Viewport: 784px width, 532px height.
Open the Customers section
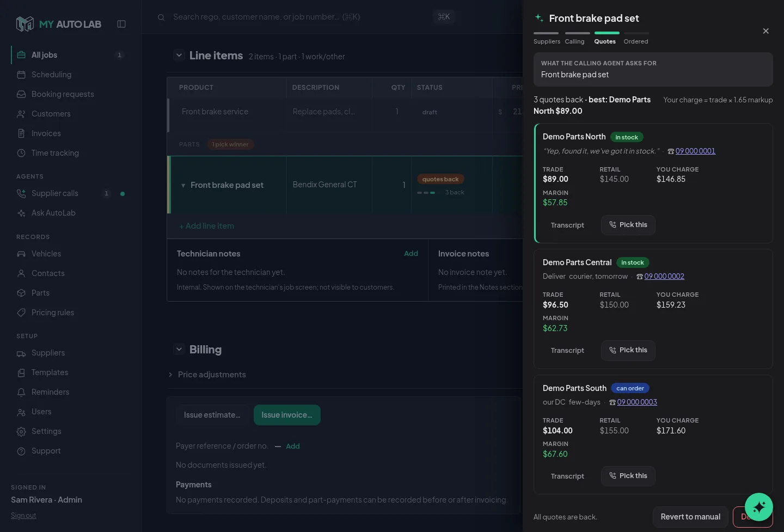tap(70, 114)
